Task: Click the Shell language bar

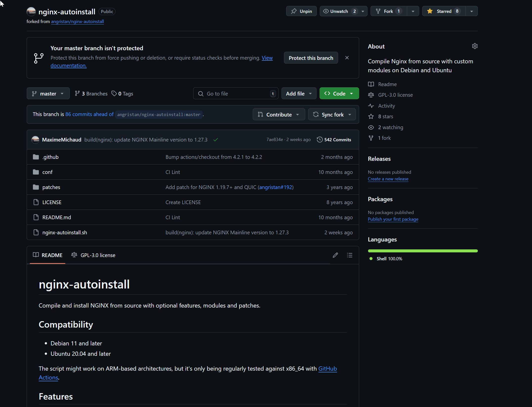Action: tap(422, 251)
